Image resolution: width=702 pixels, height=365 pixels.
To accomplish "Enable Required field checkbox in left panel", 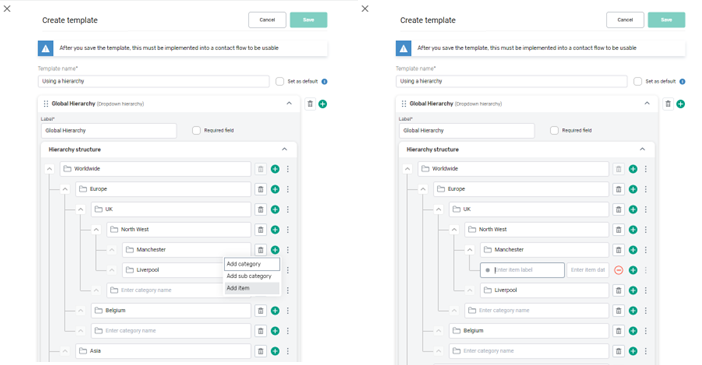I will tap(196, 130).
